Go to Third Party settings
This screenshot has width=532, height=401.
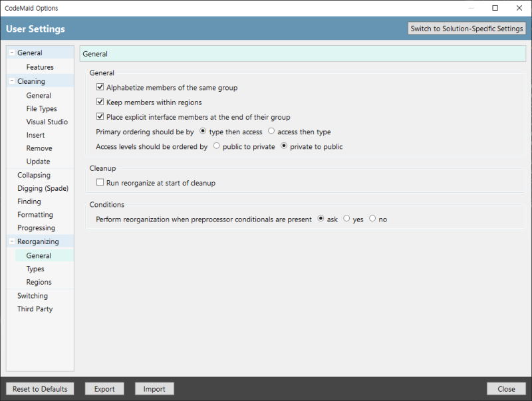(35, 309)
